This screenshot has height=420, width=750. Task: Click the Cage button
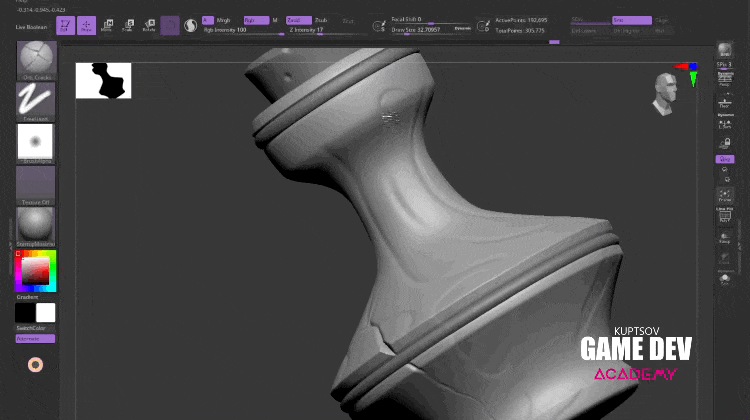[x=662, y=21]
